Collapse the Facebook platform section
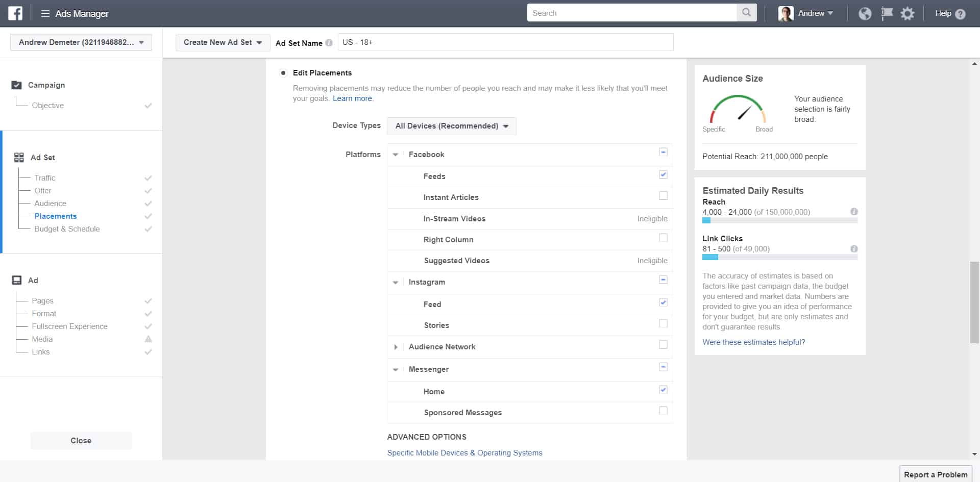980x482 pixels. click(396, 155)
